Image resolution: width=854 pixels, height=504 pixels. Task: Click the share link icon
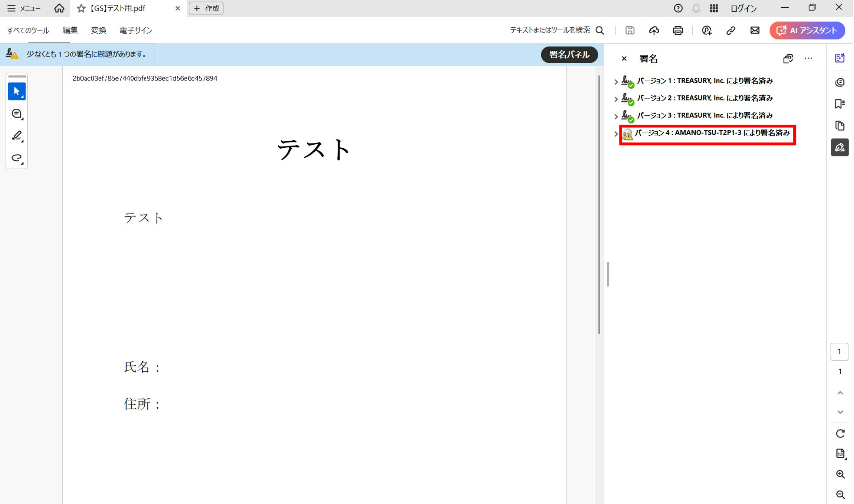coord(731,30)
